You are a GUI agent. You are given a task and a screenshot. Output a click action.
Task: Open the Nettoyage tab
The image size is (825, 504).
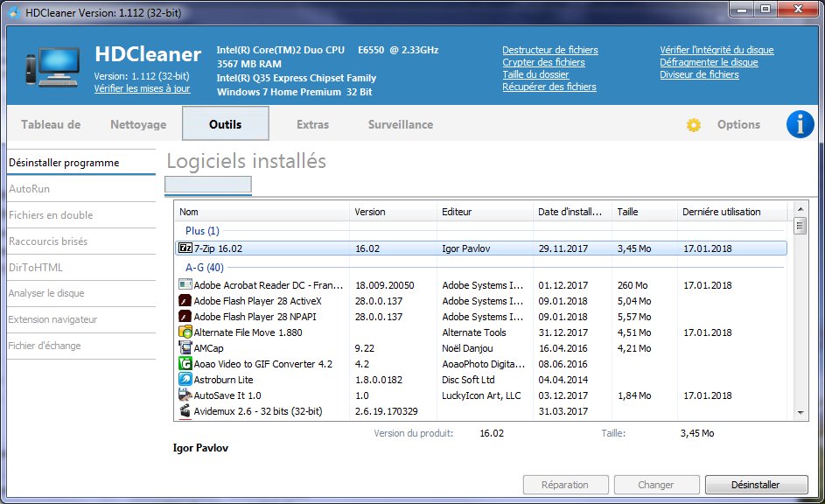[x=138, y=124]
